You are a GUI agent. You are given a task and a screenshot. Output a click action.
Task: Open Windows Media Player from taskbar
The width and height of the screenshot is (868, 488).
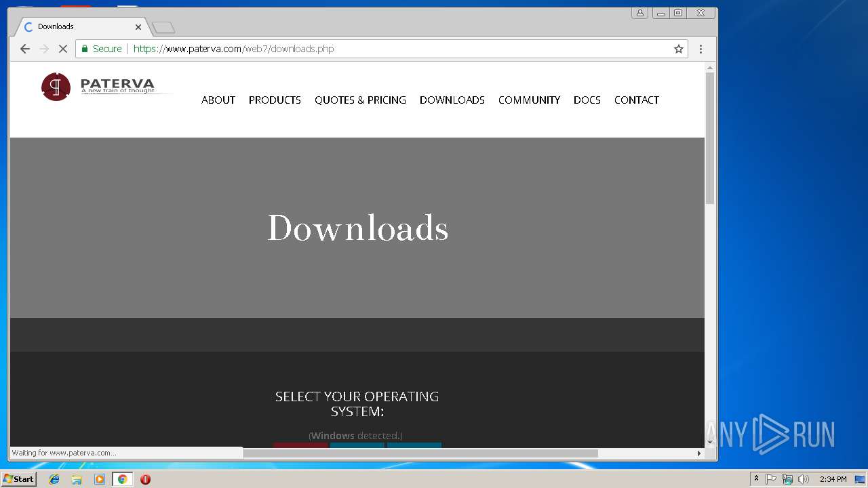[100, 479]
